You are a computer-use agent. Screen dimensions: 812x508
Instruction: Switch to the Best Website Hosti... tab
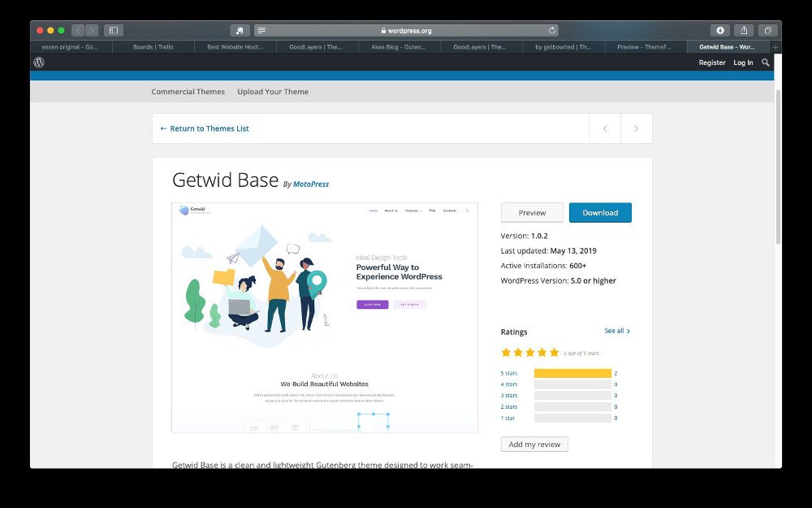click(235, 47)
